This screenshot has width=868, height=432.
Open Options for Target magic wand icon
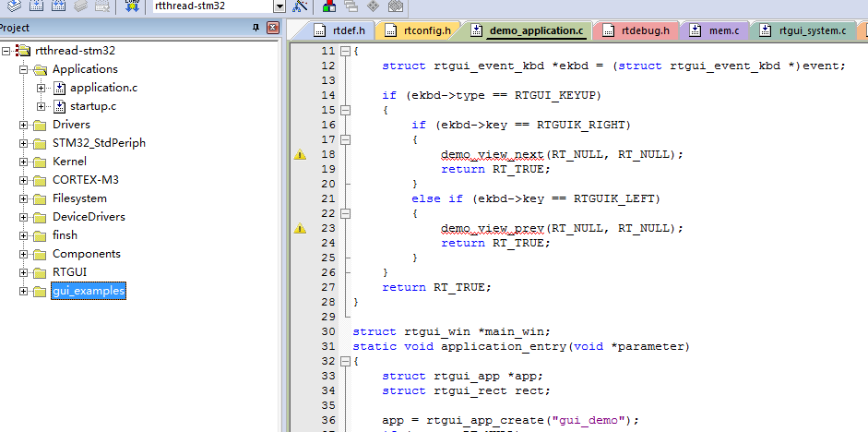coord(300,6)
